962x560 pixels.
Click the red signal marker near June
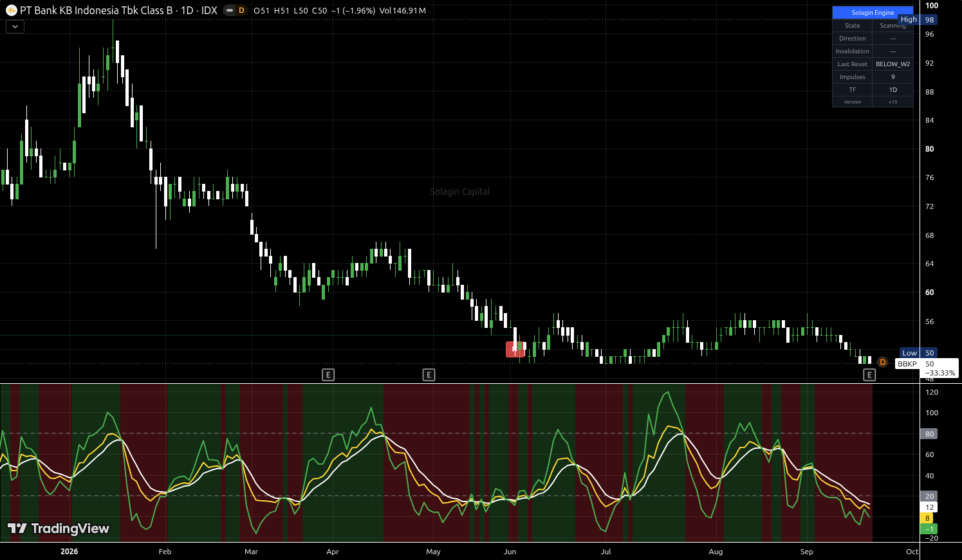pyautogui.click(x=514, y=349)
